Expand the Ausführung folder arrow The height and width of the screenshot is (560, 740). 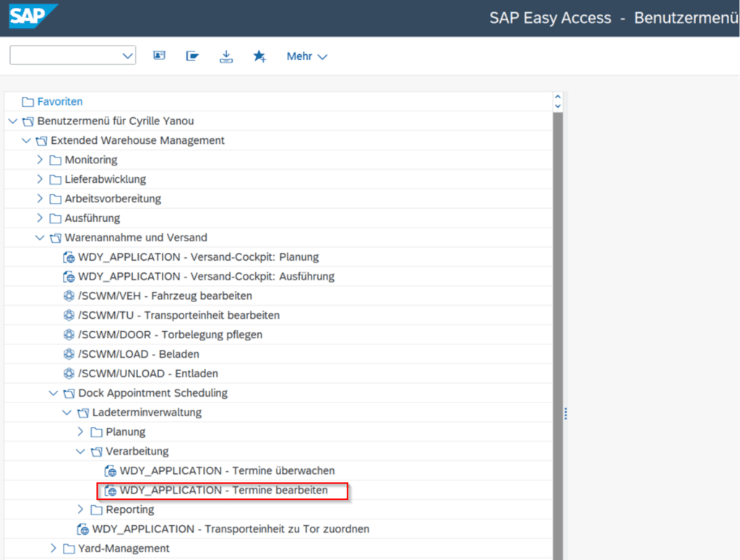click(40, 218)
